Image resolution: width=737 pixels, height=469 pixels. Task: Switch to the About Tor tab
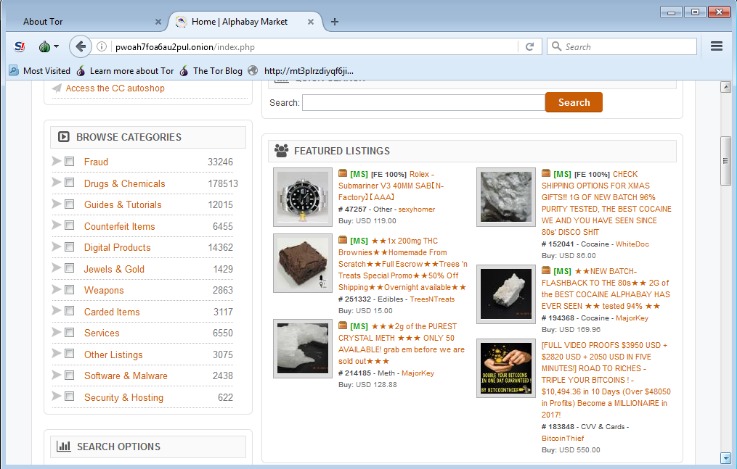point(87,22)
